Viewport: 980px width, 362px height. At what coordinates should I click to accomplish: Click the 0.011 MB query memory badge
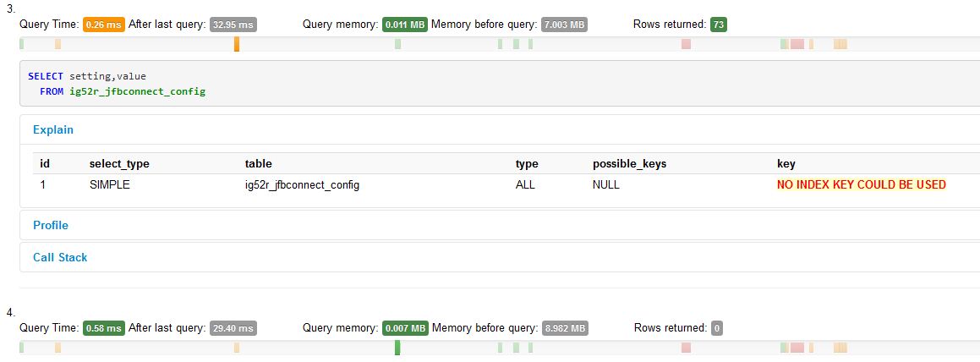point(405,25)
